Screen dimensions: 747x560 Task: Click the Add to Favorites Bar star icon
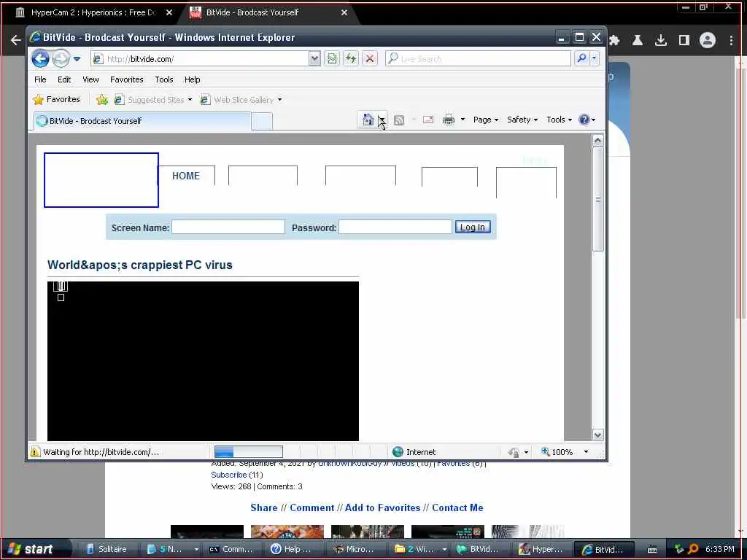point(102,99)
